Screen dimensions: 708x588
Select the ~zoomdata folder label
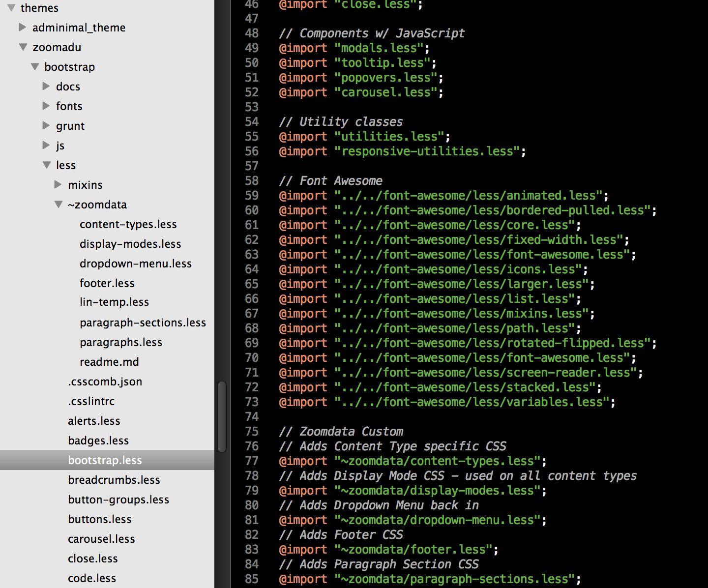click(x=97, y=205)
